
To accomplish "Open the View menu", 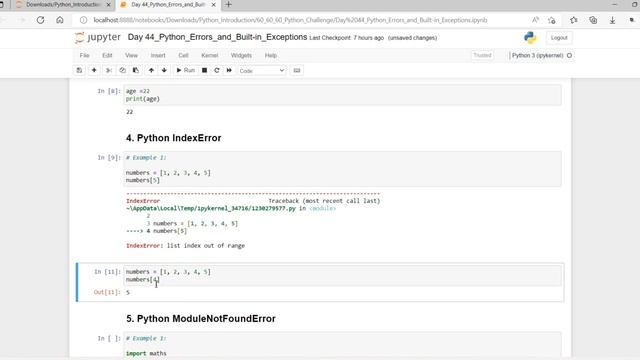I will pyautogui.click(x=131, y=55).
